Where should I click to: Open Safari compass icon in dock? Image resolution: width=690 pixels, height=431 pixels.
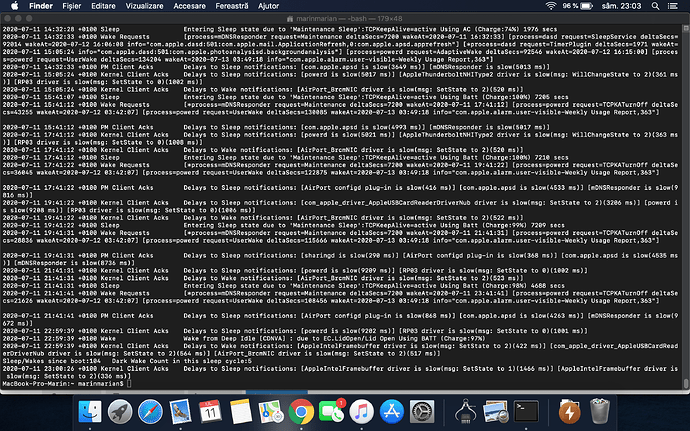coord(149,410)
